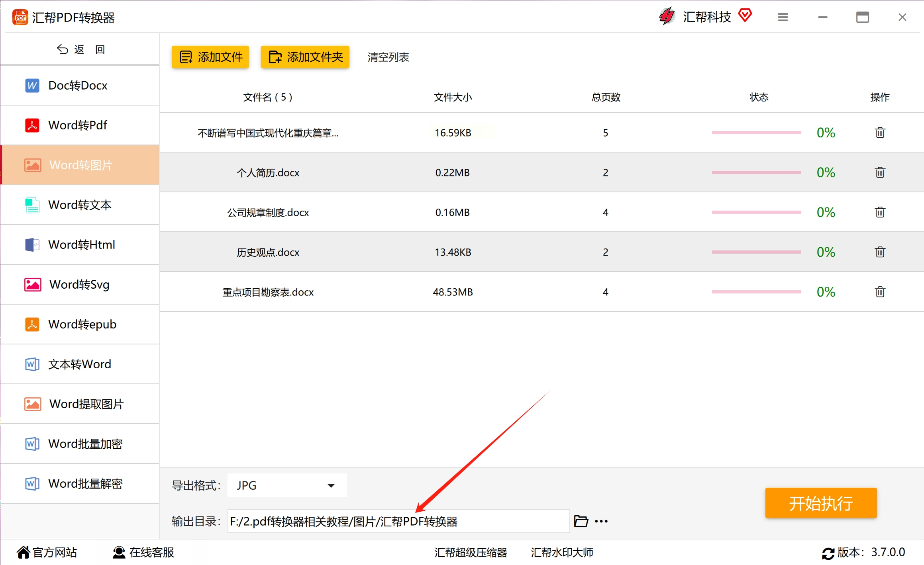The width and height of the screenshot is (924, 565).
Task: Click progress bar of 公司规章制度.docx
Action: pos(756,212)
